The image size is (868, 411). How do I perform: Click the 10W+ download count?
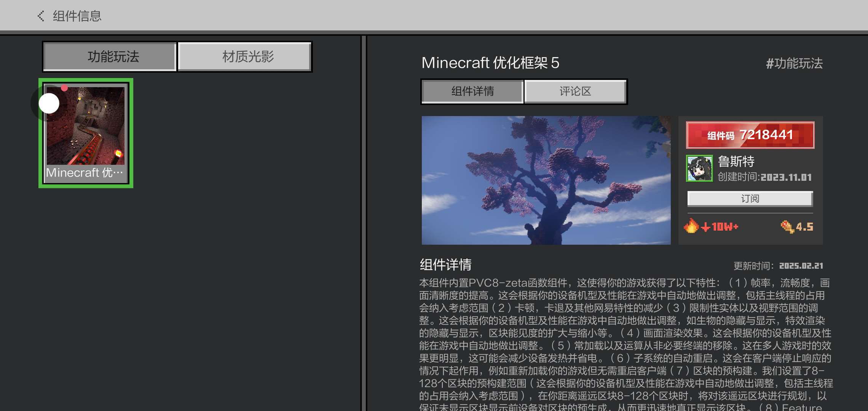724,227
